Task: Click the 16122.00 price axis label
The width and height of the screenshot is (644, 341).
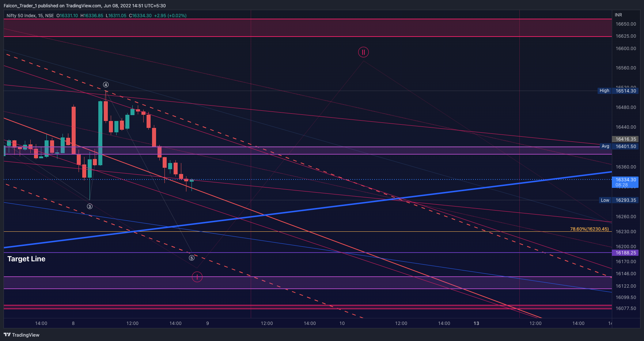Action: [626, 286]
